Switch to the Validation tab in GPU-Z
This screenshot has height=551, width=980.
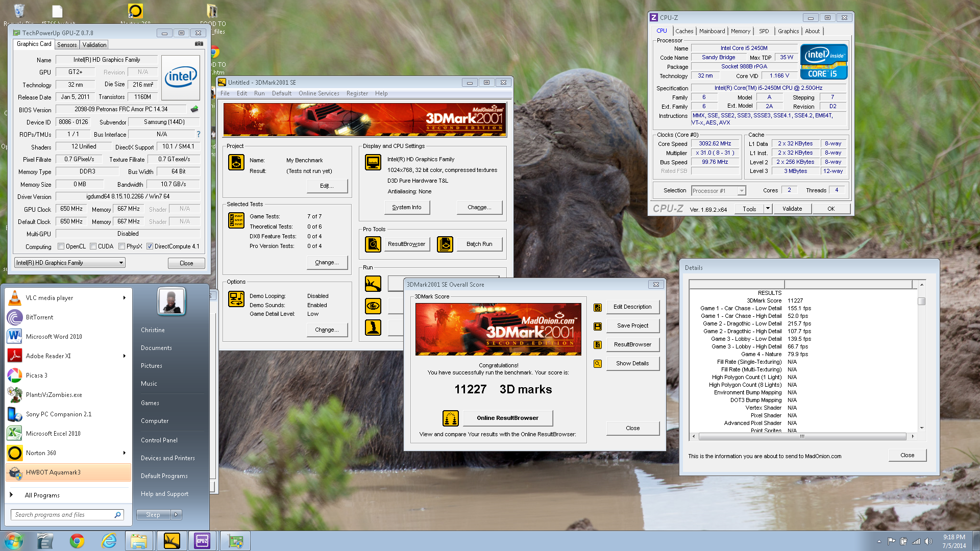click(94, 45)
